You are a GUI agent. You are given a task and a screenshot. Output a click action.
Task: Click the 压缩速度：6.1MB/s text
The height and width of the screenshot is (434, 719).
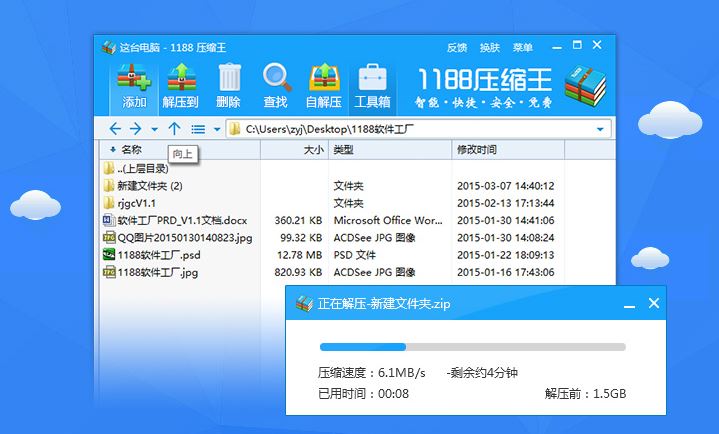pyautogui.click(x=371, y=373)
